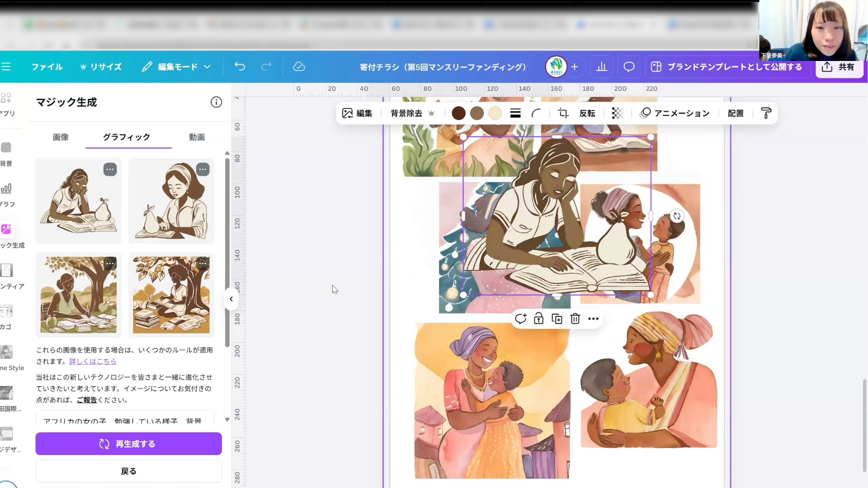The height and width of the screenshot is (488, 868).
Task: Select the crop tool icon
Action: tap(563, 113)
